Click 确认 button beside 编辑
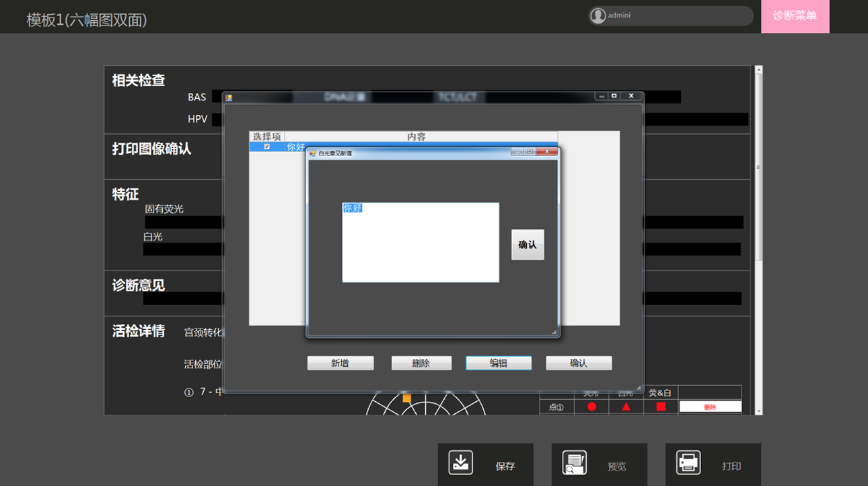The width and height of the screenshot is (868, 486). coord(579,363)
